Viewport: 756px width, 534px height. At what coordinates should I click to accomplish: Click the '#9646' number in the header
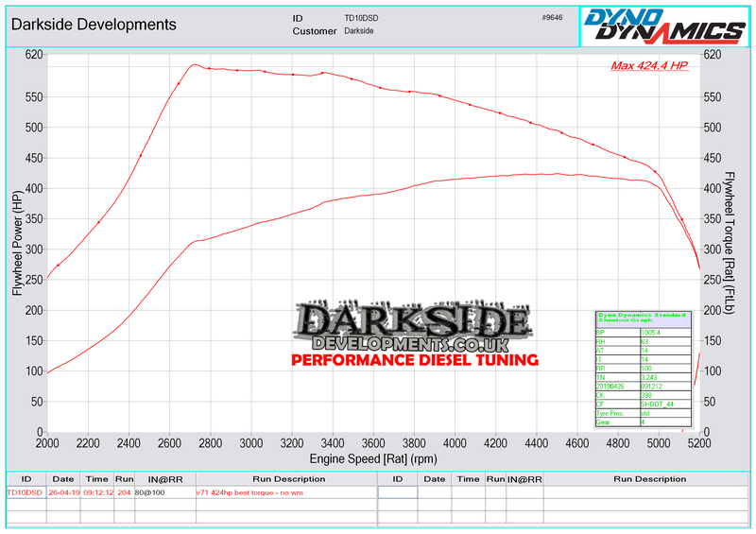pyautogui.click(x=552, y=17)
